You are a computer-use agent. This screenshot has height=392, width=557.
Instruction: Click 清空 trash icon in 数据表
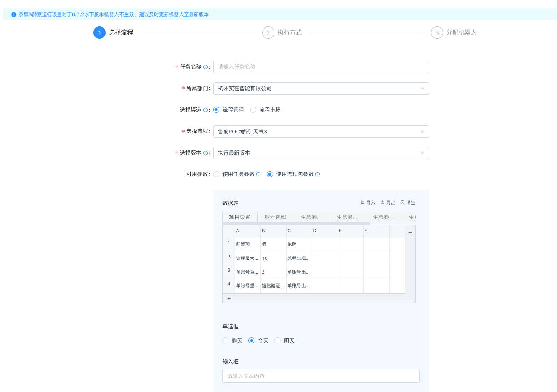click(402, 202)
